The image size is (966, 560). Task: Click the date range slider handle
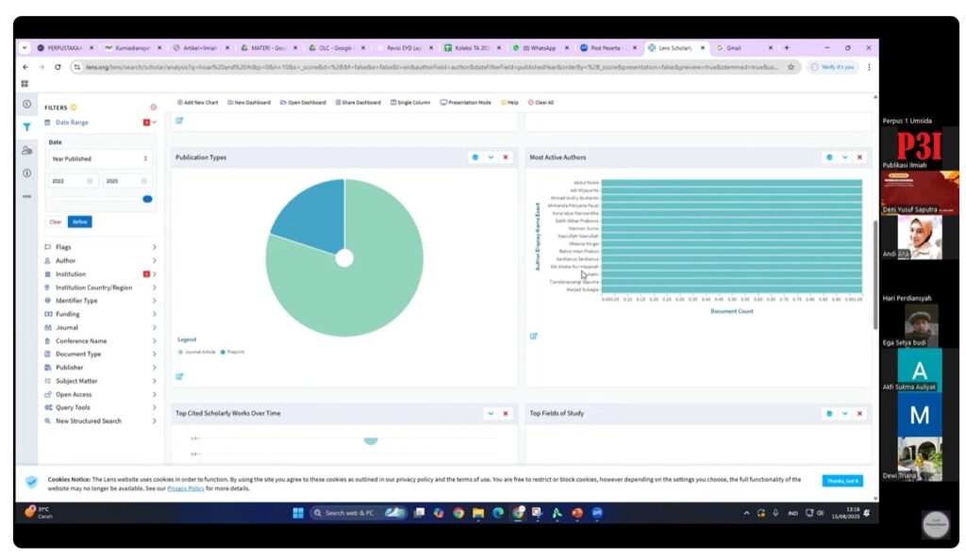click(147, 199)
